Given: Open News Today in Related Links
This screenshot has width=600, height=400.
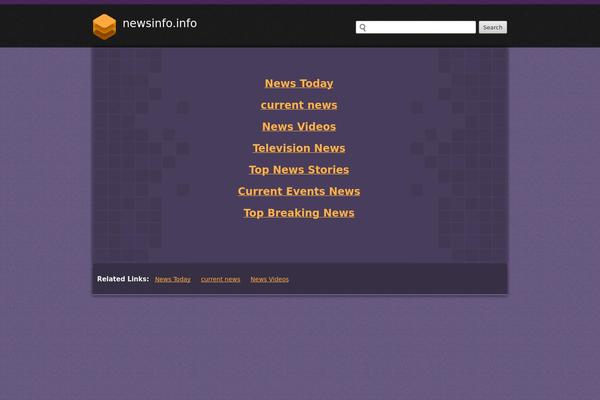Looking at the screenshot, I should (173, 279).
